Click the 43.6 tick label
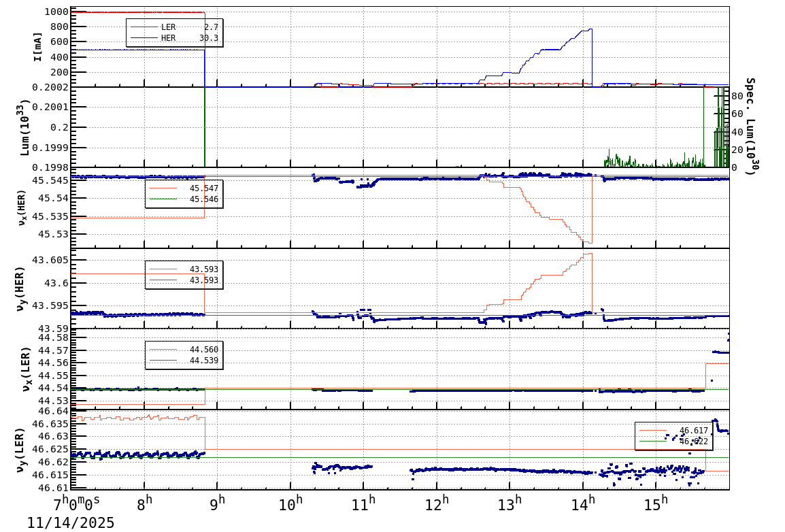Image resolution: width=785 pixels, height=532 pixels. 56,283
